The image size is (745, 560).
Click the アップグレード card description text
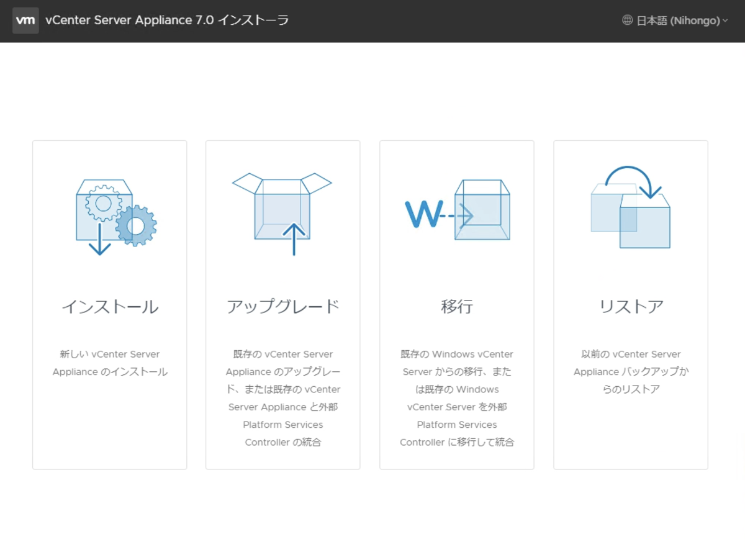(283, 399)
